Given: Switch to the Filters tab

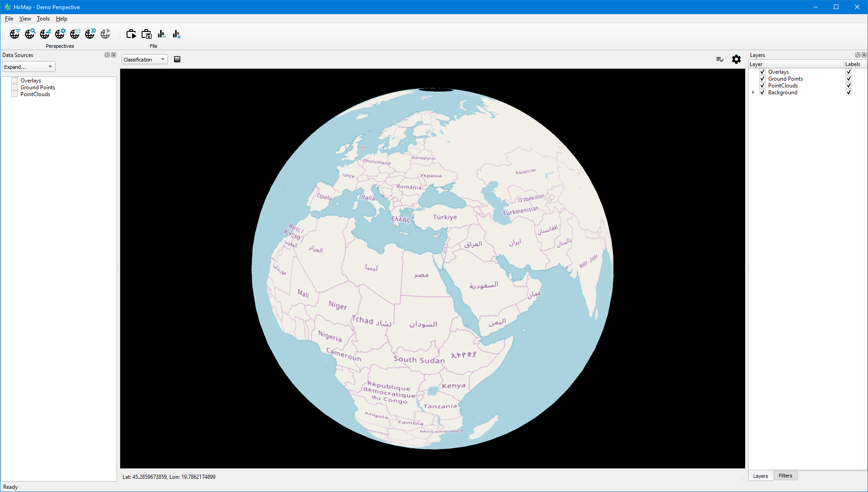Looking at the screenshot, I should 785,476.
